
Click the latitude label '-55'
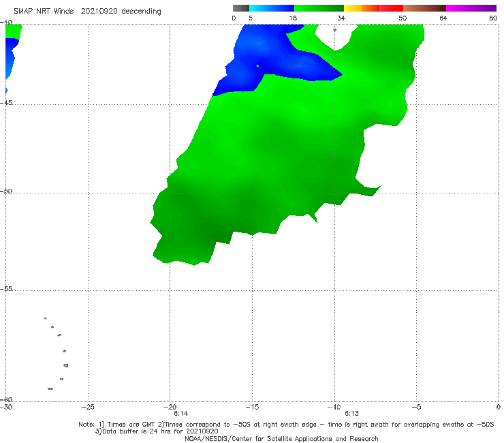tap(6, 288)
